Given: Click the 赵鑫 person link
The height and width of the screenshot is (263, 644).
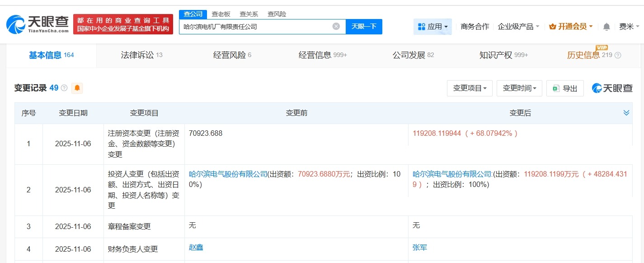Looking at the screenshot, I should coord(195,247).
